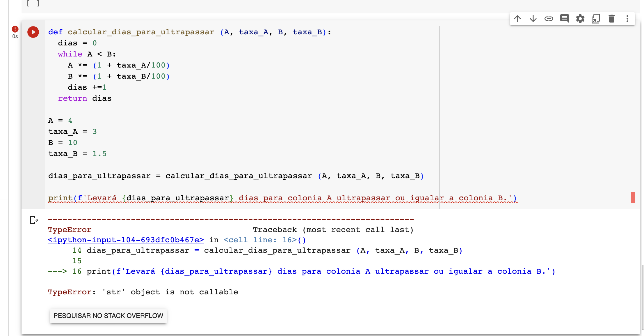644x336 pixels.
Task: Run the code cell with the play button
Action: 33,32
